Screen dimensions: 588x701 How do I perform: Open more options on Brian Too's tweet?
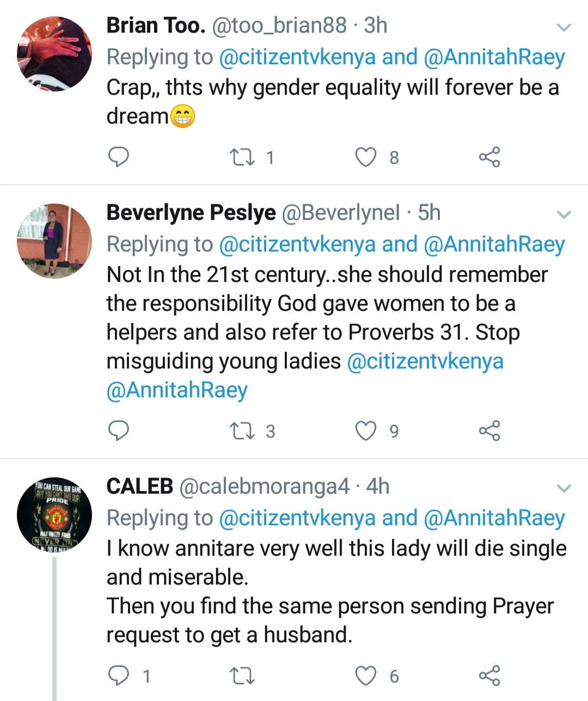pos(564,27)
